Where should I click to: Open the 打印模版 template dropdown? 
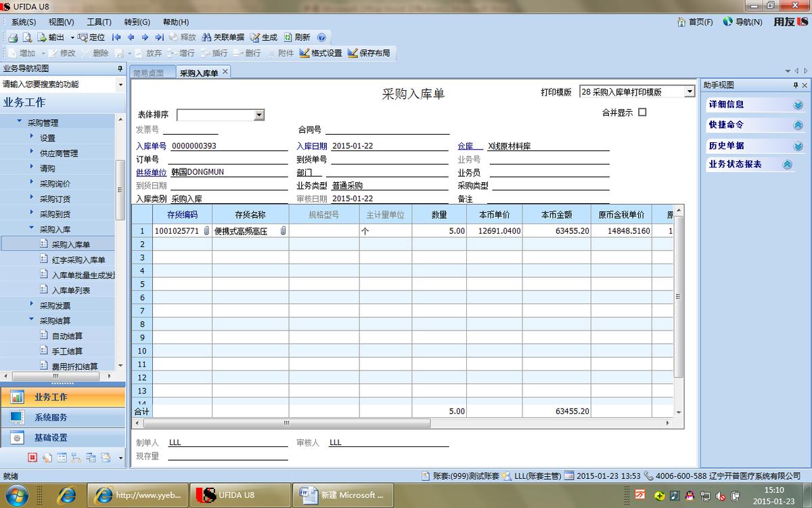689,91
